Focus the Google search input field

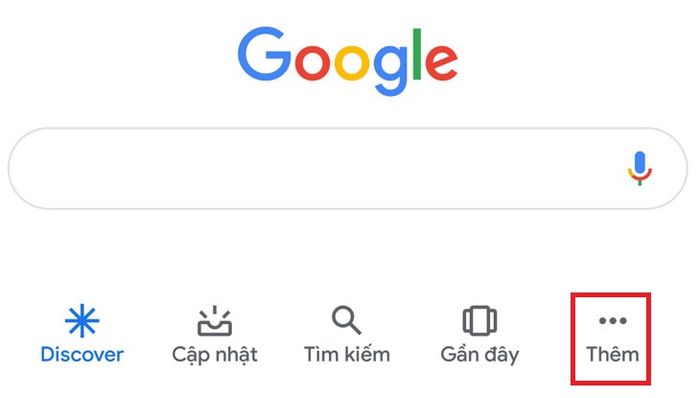point(348,168)
